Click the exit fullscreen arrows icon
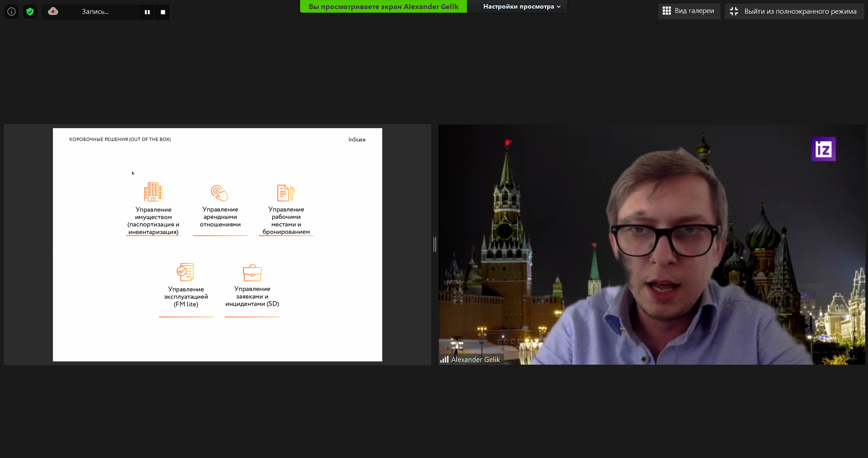The width and height of the screenshot is (868, 458). [x=734, y=11]
